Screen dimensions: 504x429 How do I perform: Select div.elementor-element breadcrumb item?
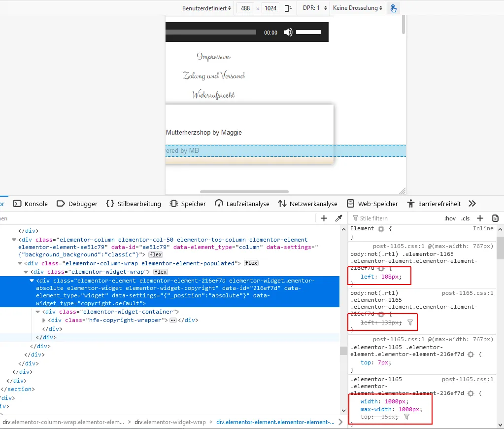[275, 422]
